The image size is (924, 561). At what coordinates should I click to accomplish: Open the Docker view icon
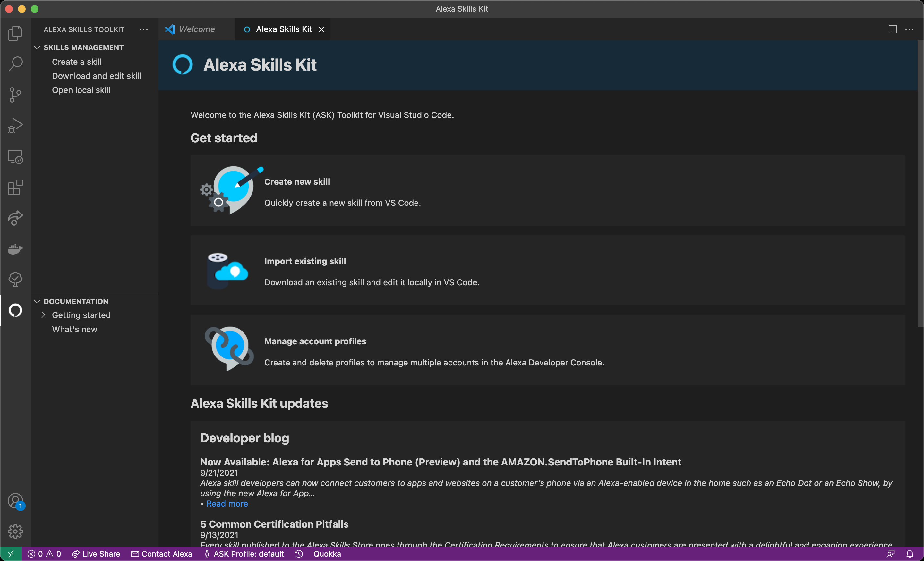[15, 249]
